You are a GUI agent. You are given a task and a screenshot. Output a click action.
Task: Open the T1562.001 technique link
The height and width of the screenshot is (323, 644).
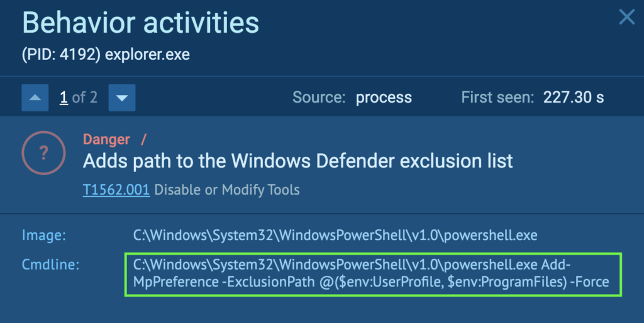(x=116, y=190)
